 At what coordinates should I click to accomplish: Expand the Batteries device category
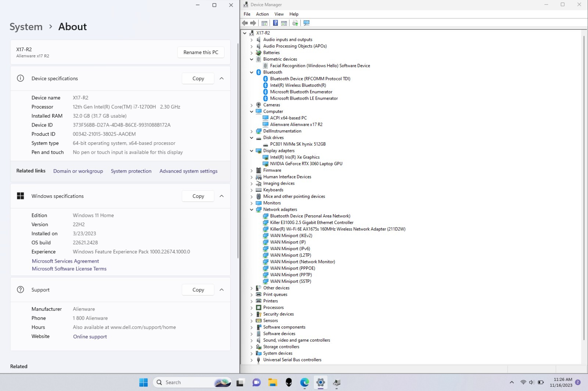pos(252,53)
